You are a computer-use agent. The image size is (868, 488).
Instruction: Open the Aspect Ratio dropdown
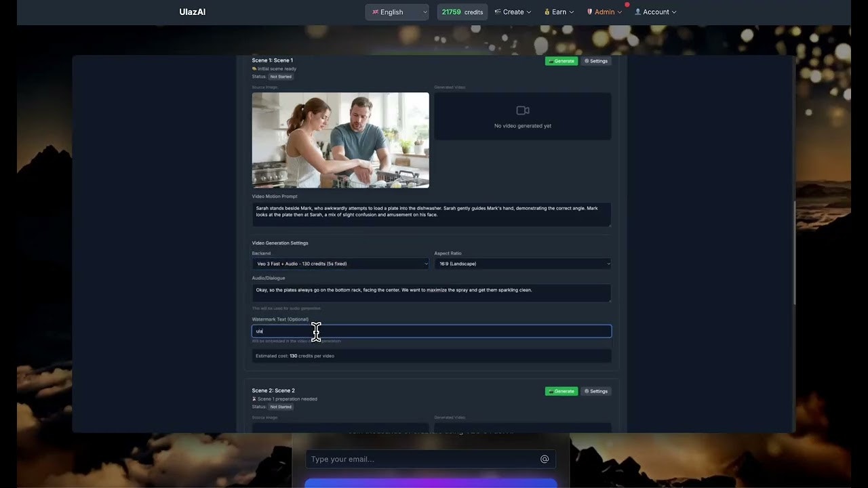pyautogui.click(x=522, y=264)
